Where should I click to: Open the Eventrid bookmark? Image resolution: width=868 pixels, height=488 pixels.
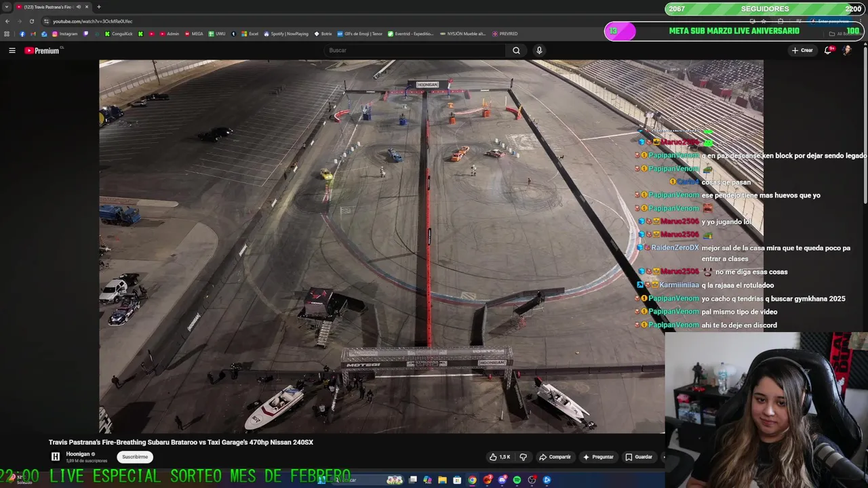point(410,34)
